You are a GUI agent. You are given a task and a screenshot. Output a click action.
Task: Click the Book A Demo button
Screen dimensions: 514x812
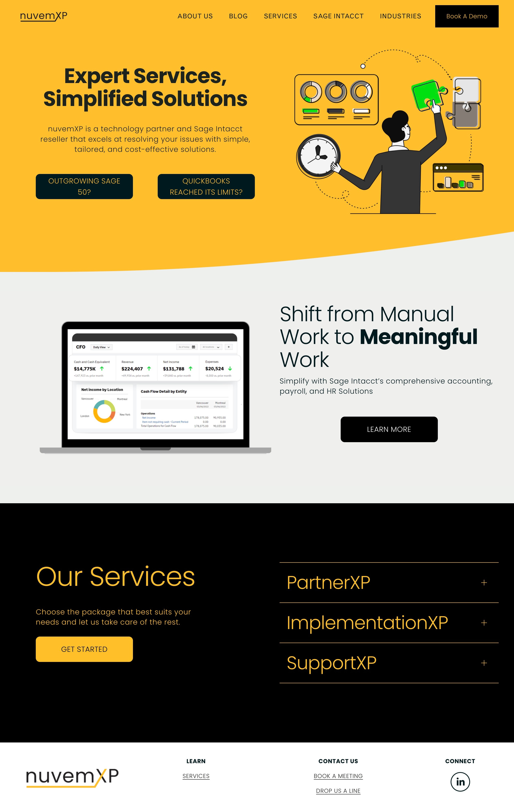click(x=467, y=16)
